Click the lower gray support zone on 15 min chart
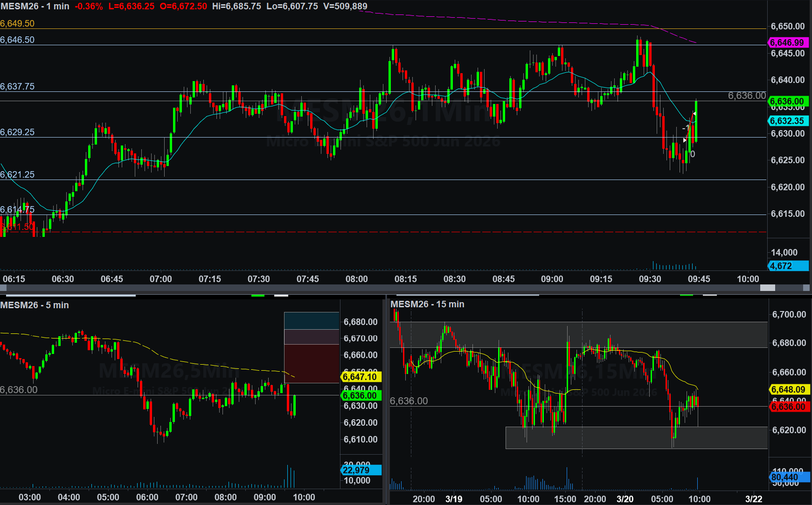This screenshot has width=812, height=505. pyautogui.click(x=636, y=437)
